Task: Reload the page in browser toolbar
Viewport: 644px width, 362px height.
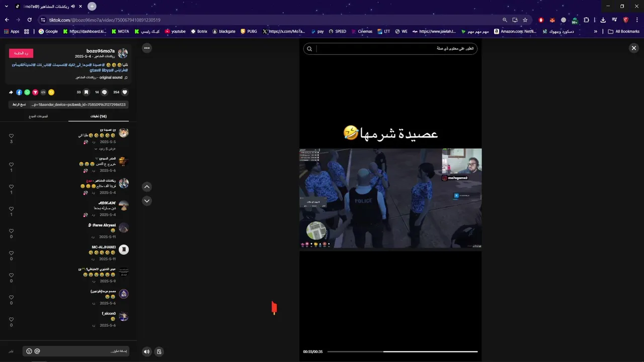Action: coord(30,20)
